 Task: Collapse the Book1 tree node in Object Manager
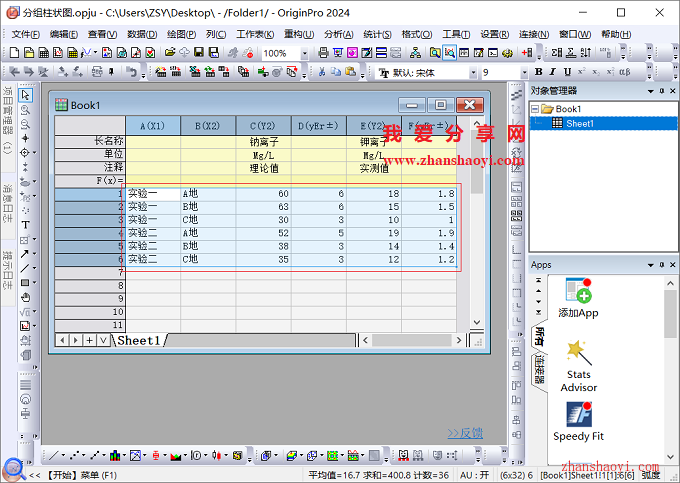point(535,109)
